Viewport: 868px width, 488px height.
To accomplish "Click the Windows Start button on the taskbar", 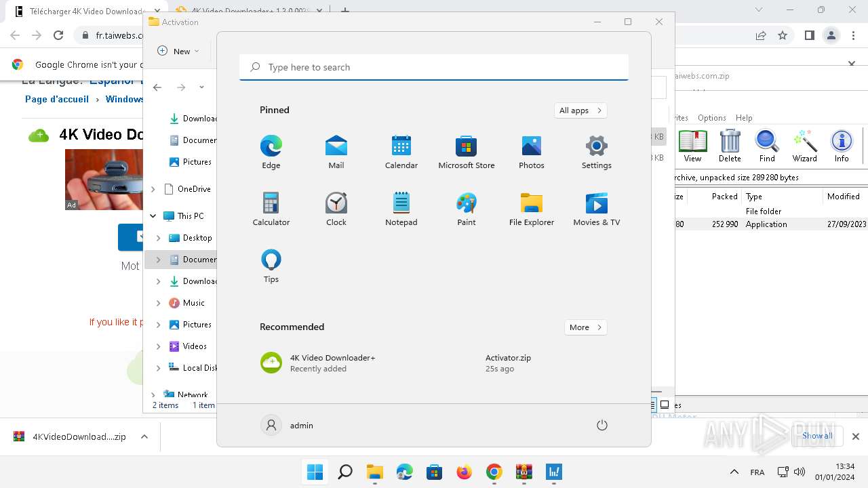I will 315,472.
